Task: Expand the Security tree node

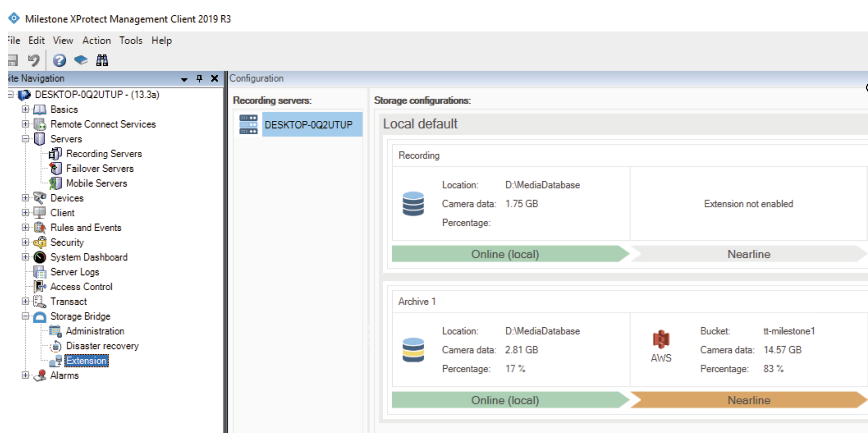Action: pyautogui.click(x=25, y=242)
